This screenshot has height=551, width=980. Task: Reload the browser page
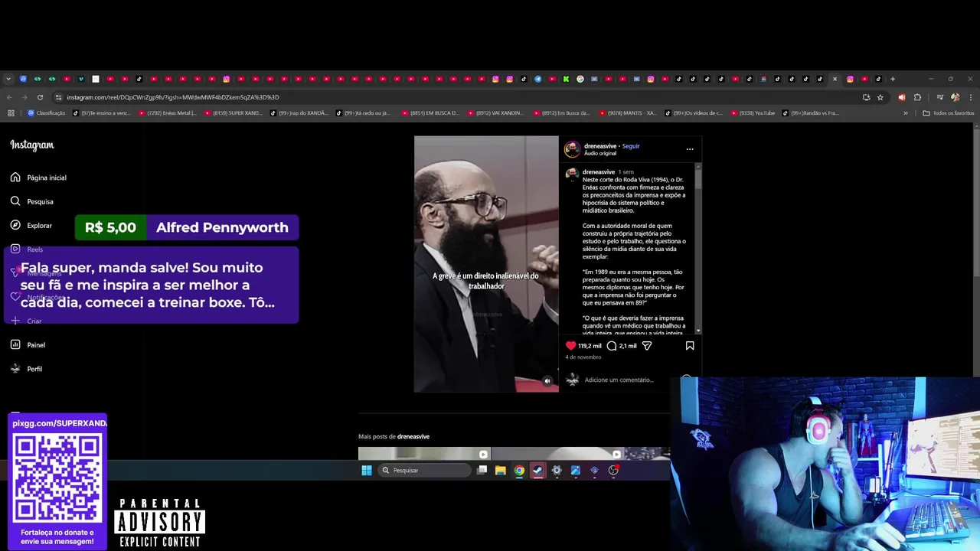click(40, 97)
